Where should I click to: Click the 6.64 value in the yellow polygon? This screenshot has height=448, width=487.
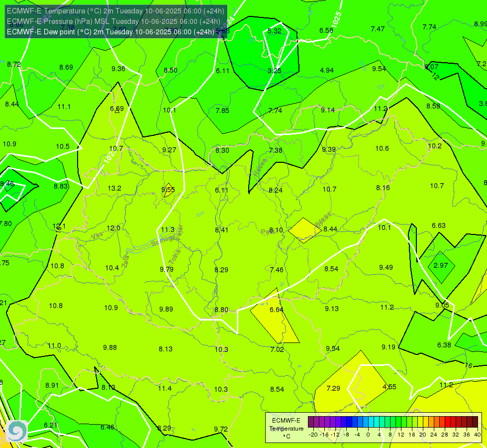pyautogui.click(x=277, y=310)
